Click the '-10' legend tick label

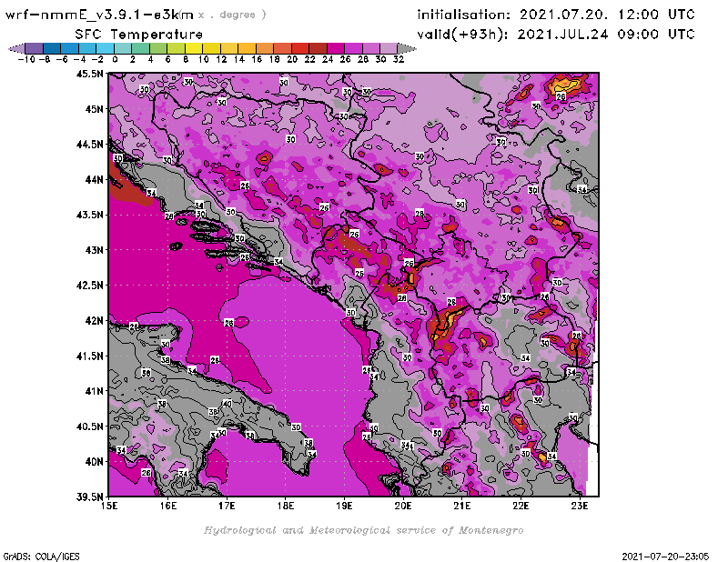pos(25,59)
